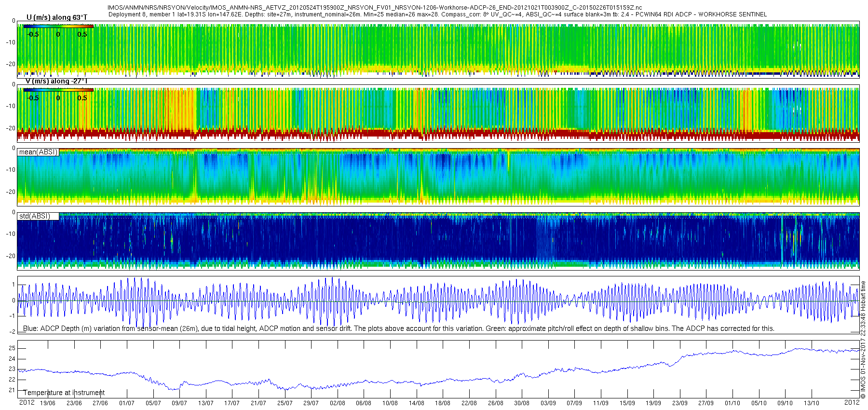Click the '09/07' date tick label
The image size is (868, 410).
coord(179,403)
